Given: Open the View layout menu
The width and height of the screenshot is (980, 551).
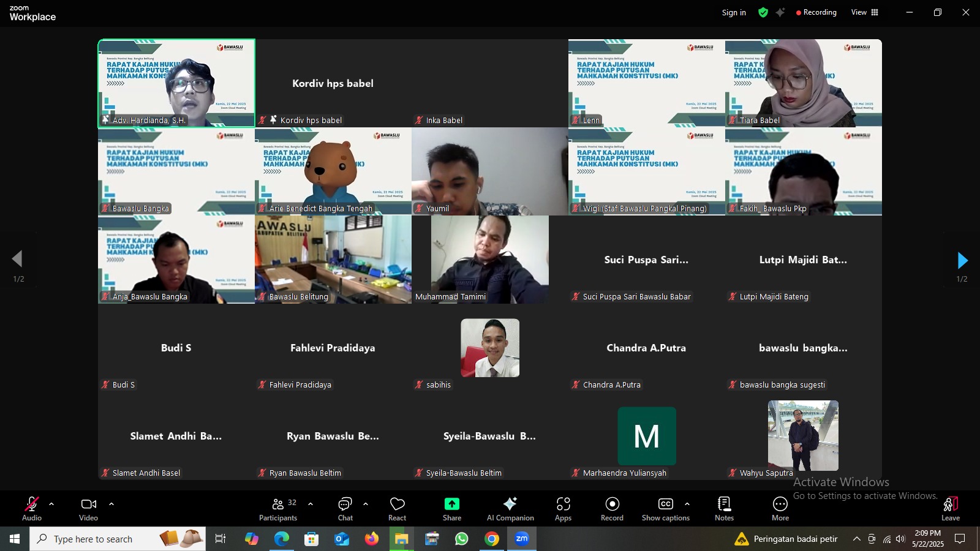Looking at the screenshot, I should pos(864,12).
